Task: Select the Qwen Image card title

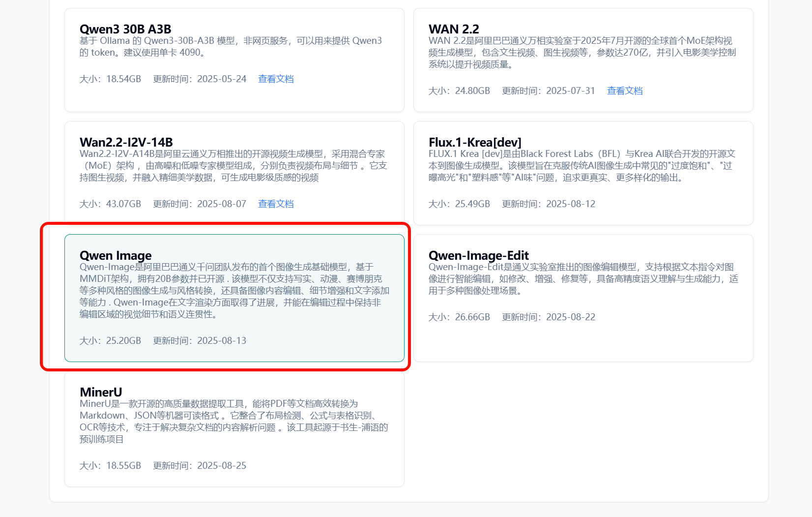Action: pos(116,255)
